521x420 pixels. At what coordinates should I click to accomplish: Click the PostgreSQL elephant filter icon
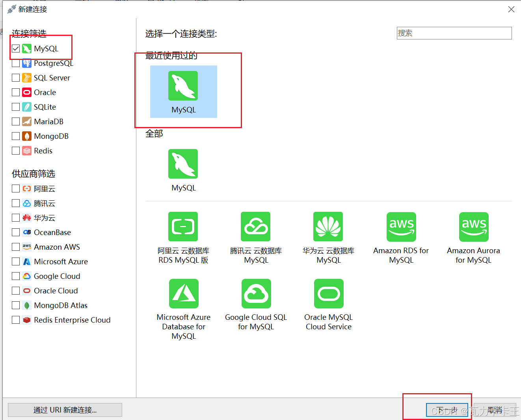click(x=27, y=63)
